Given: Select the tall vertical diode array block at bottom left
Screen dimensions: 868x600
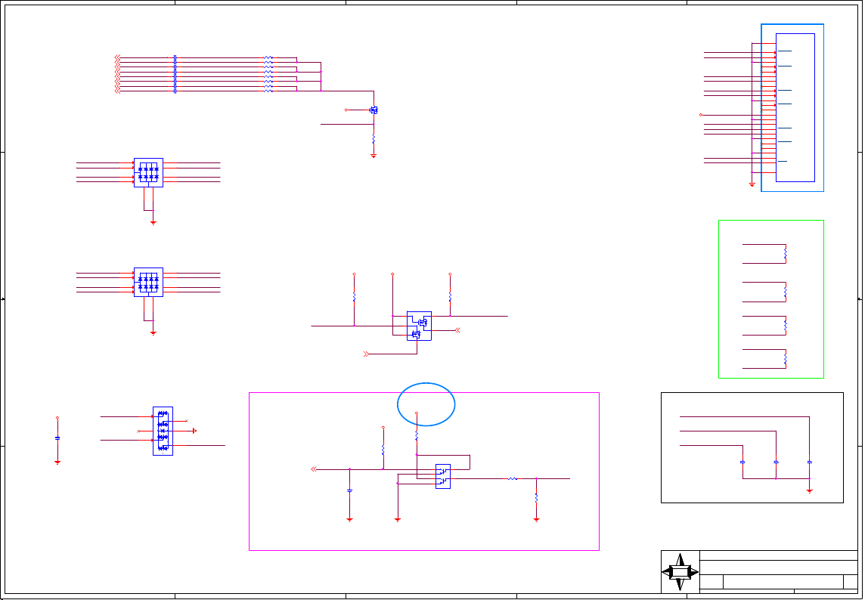Looking at the screenshot, I should tap(163, 431).
